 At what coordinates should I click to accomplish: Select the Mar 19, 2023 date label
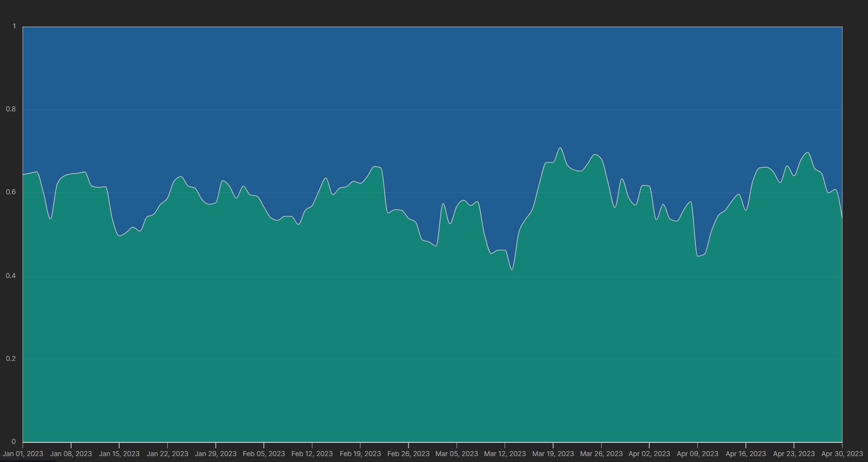[553, 454]
